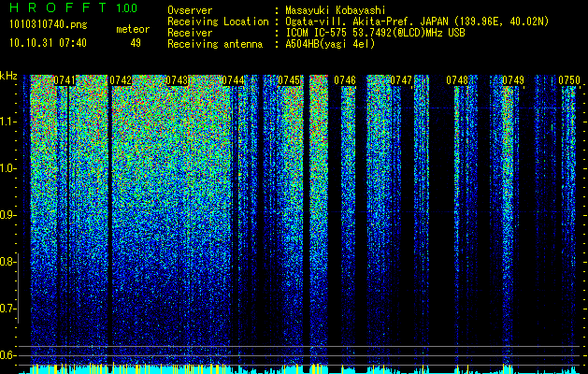Screen dimensions: 588x374
Task: Click the 0744 time marker
Action: tap(233, 80)
